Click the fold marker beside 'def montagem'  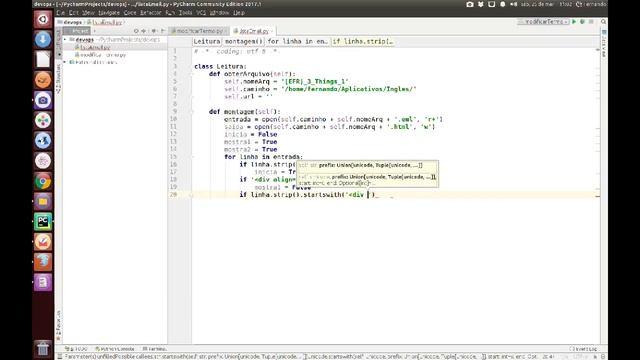click(191, 111)
